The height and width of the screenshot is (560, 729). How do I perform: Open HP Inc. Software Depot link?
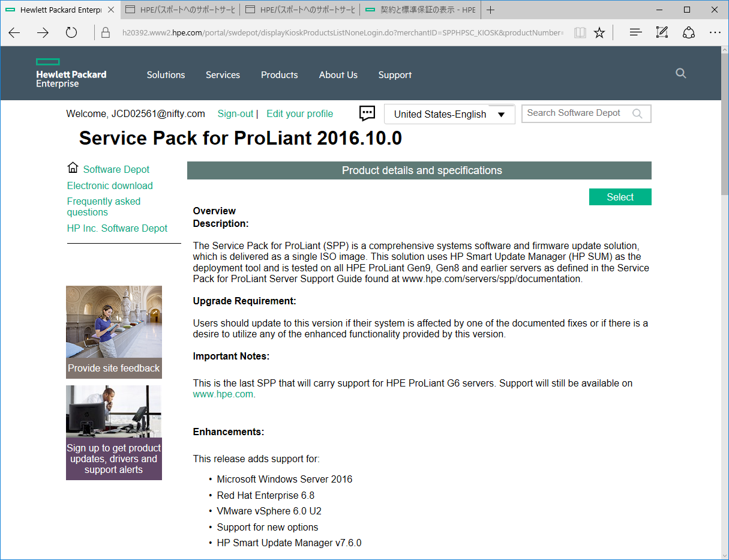tap(117, 228)
